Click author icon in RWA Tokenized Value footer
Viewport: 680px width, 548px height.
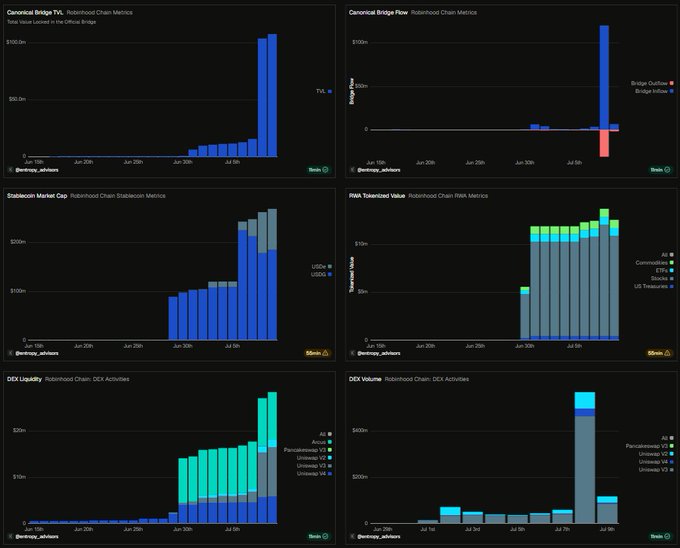click(x=353, y=353)
